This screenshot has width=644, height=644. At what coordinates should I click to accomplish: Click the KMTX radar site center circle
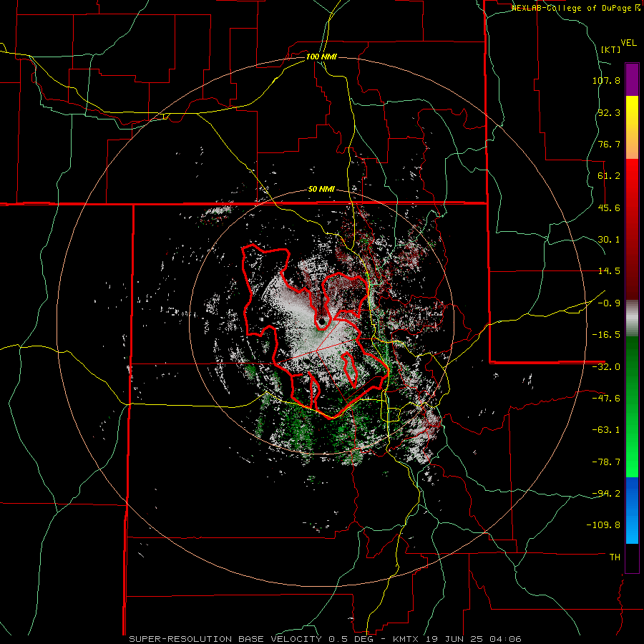click(x=322, y=322)
